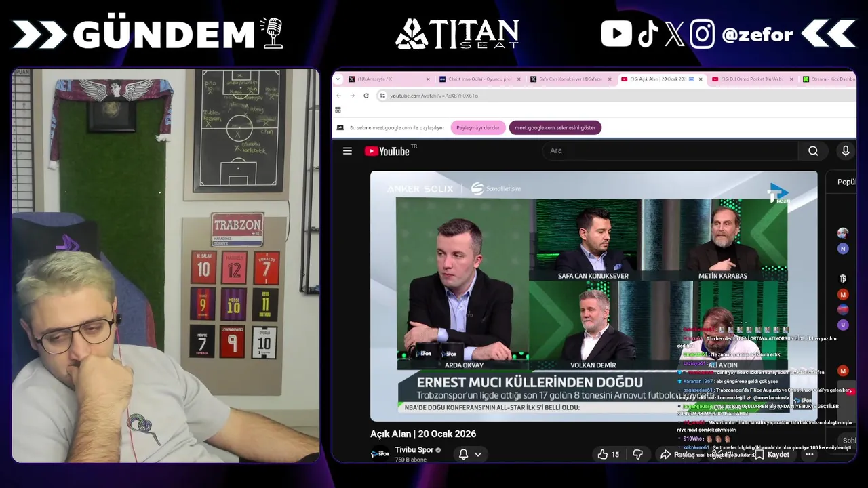
Task: Click the TikTok icon in the overlay header
Action: click(648, 34)
